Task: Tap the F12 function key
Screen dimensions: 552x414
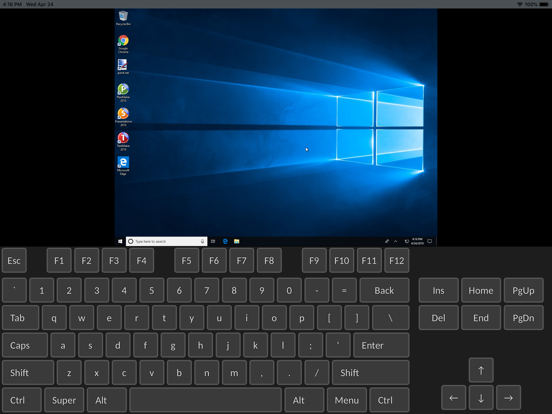Action: point(397,261)
